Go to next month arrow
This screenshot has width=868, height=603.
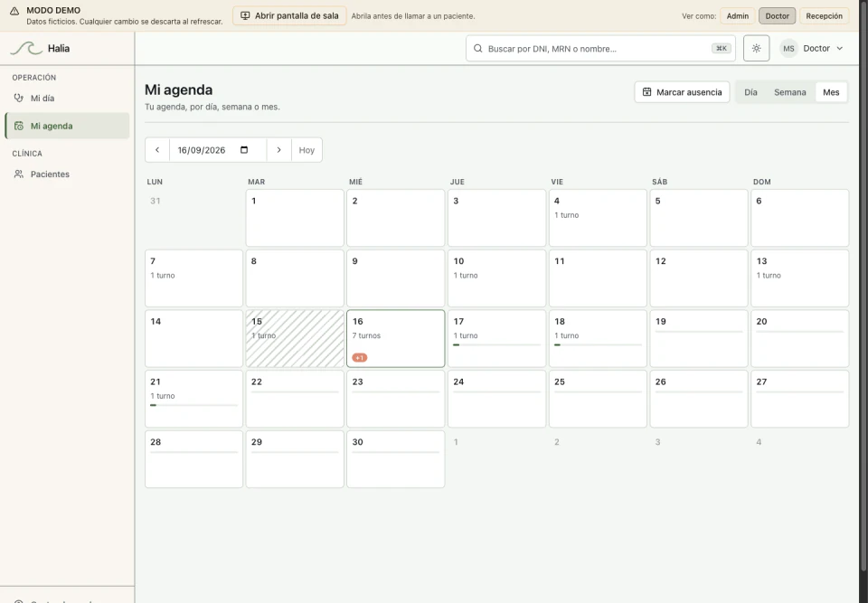click(279, 150)
